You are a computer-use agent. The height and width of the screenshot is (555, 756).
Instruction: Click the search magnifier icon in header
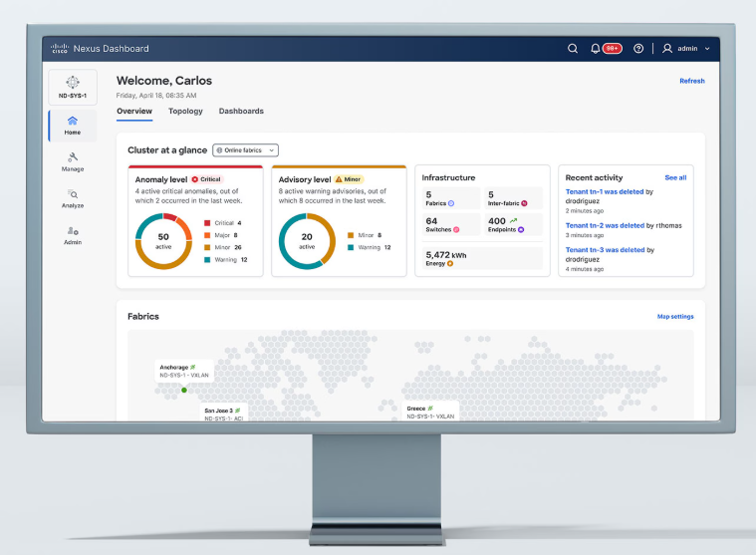572,48
